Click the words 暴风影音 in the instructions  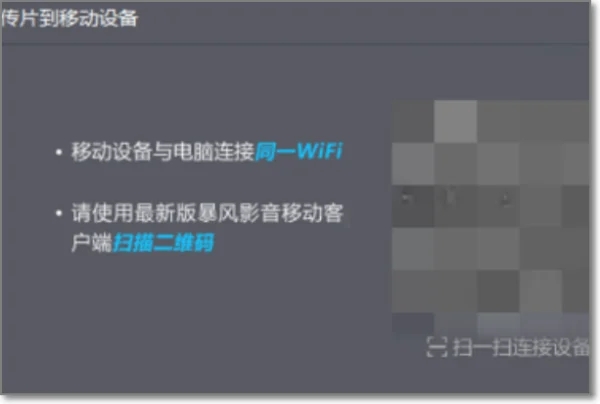coord(239,213)
